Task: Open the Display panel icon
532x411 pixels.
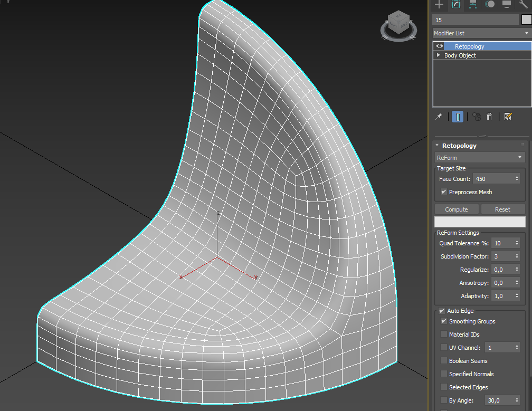Action: click(507, 4)
